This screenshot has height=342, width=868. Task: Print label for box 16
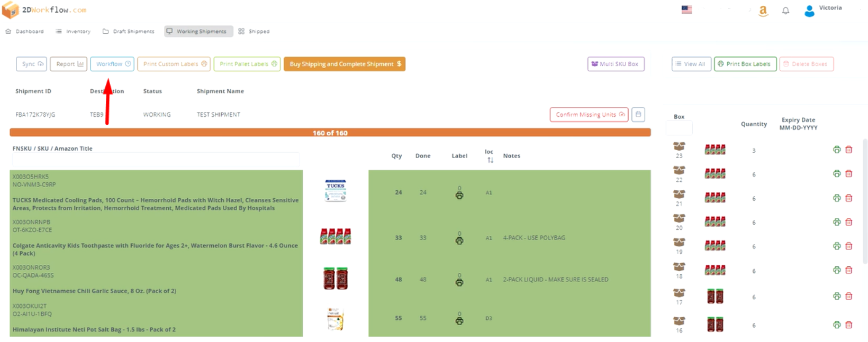pyautogui.click(x=837, y=325)
